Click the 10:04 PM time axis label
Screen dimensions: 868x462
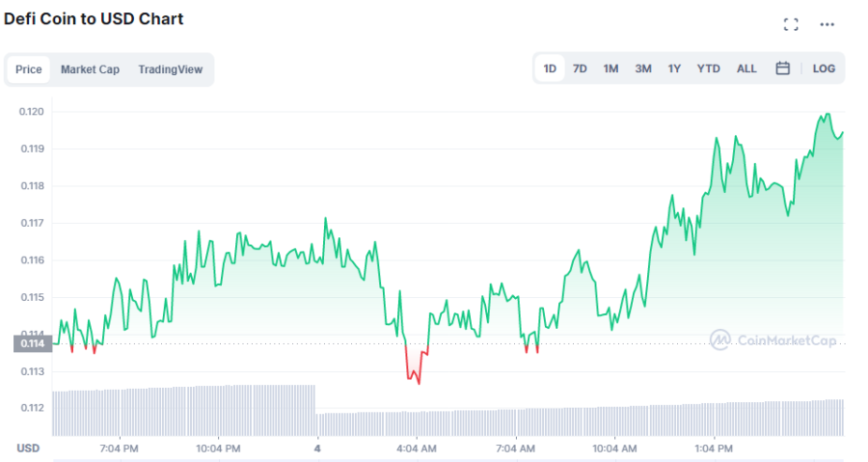tap(218, 448)
